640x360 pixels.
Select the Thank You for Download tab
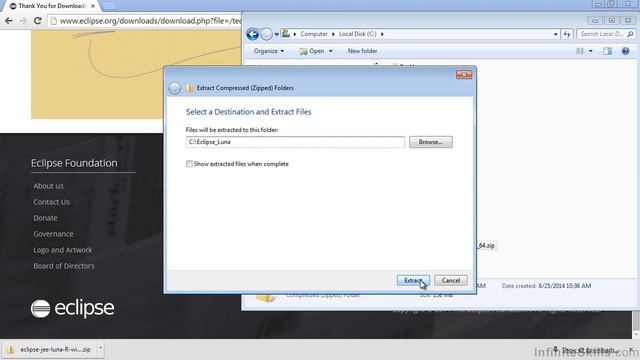point(51,6)
